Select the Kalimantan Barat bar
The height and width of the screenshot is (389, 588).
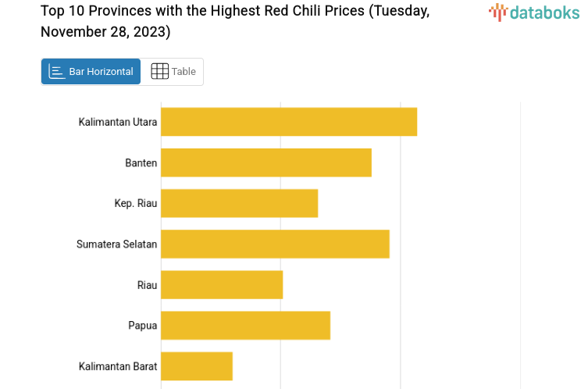[197, 366]
